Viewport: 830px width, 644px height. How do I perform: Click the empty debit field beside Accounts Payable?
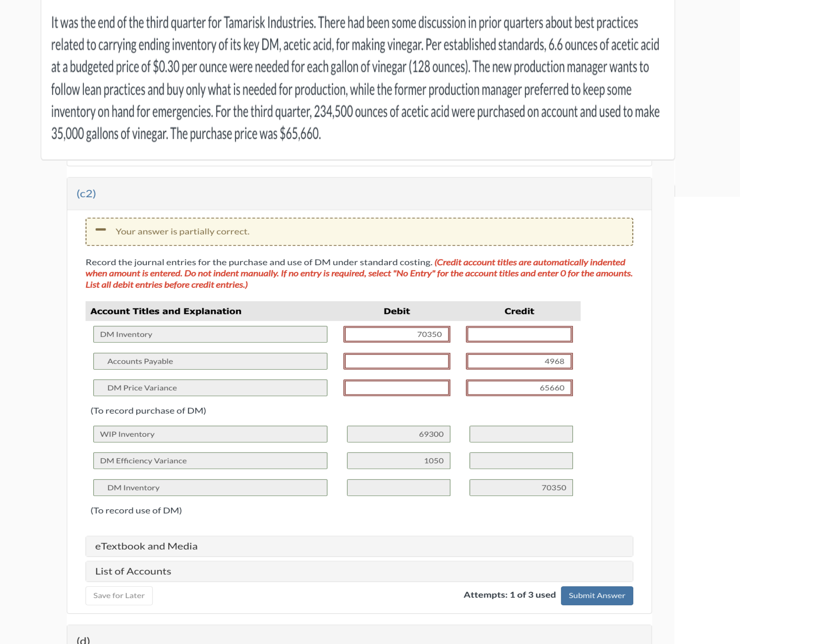tap(397, 361)
